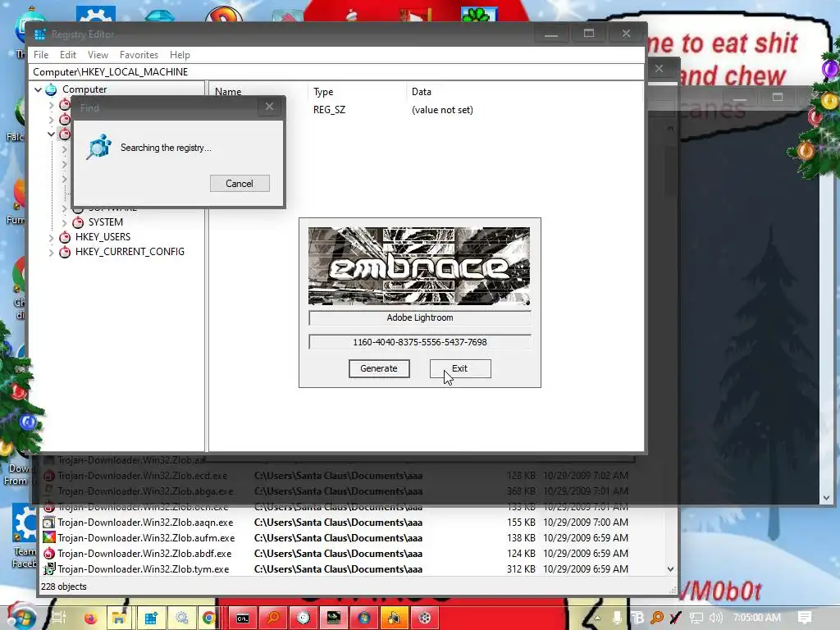Select file Trojan-Downloader.Win32.Zlob.tym.exe
Image resolution: width=840 pixels, height=630 pixels.
coord(143,568)
